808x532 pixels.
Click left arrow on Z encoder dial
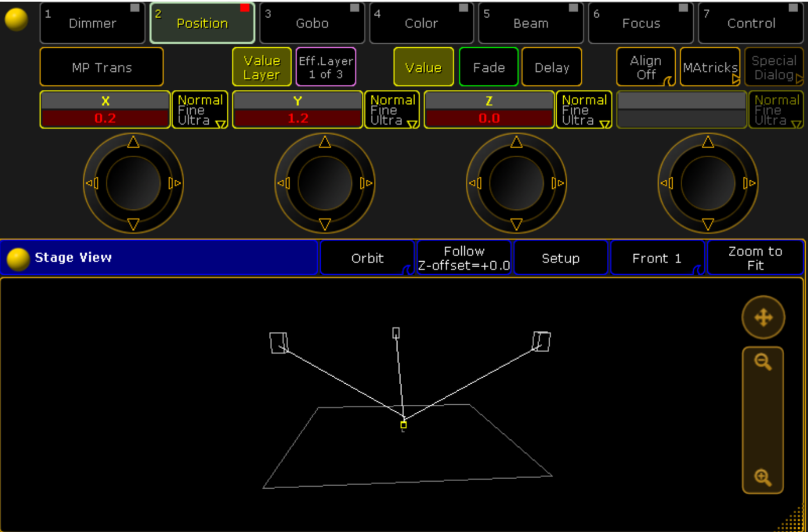475,183
